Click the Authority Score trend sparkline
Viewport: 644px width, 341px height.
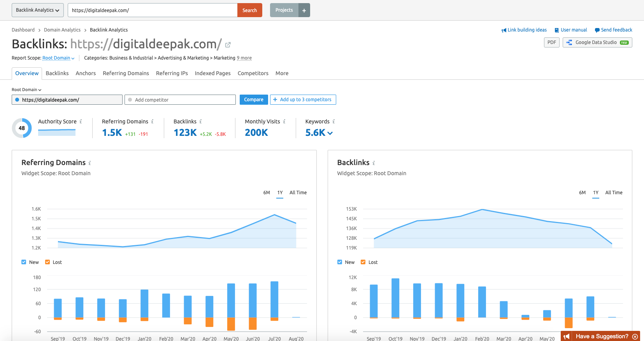57,132
